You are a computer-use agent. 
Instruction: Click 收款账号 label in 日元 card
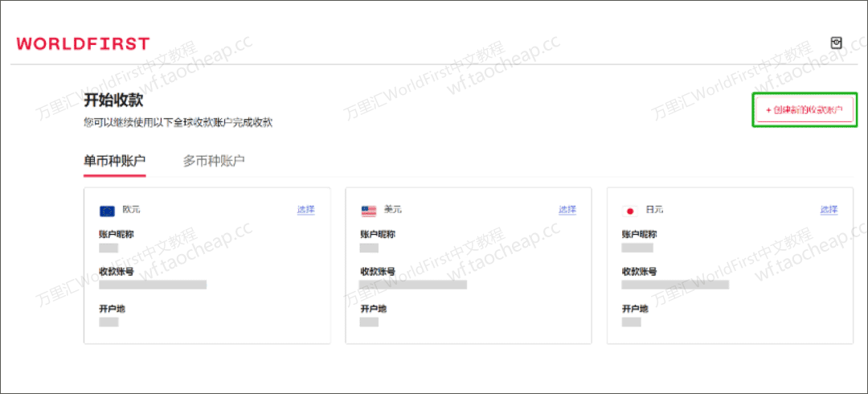coord(640,272)
